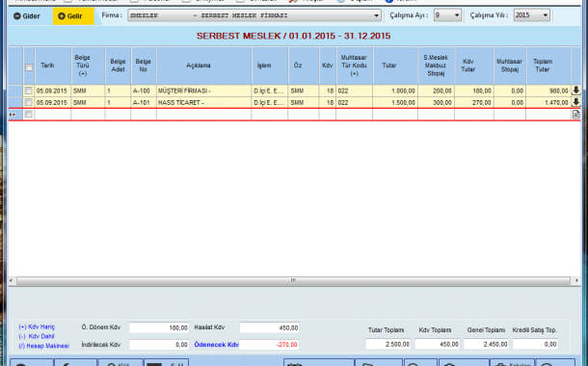Select the HASS TİCARET - description cell
This screenshot has width=588, height=366.
tap(204, 102)
